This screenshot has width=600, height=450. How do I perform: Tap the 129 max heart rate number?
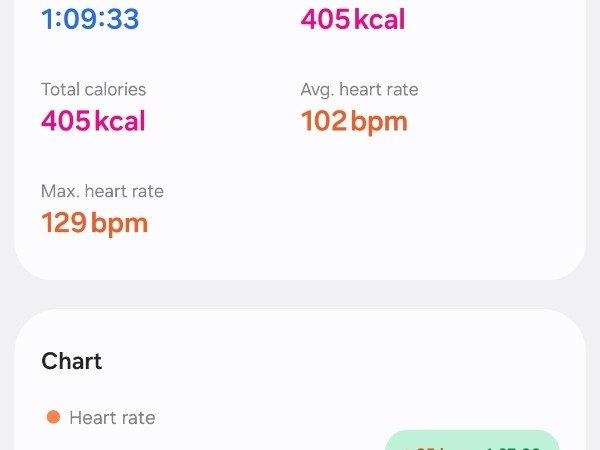click(x=64, y=222)
